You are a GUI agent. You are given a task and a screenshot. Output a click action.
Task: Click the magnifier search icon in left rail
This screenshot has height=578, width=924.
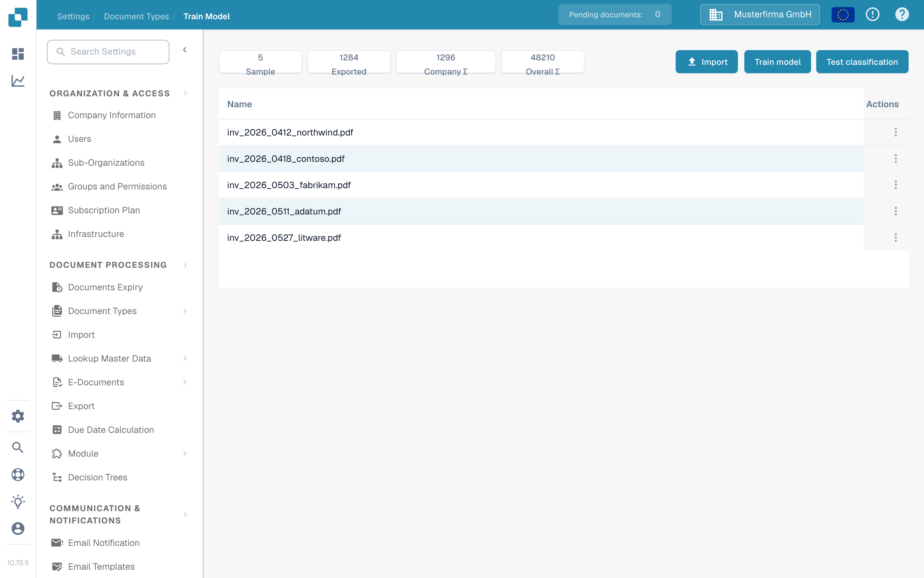click(18, 447)
